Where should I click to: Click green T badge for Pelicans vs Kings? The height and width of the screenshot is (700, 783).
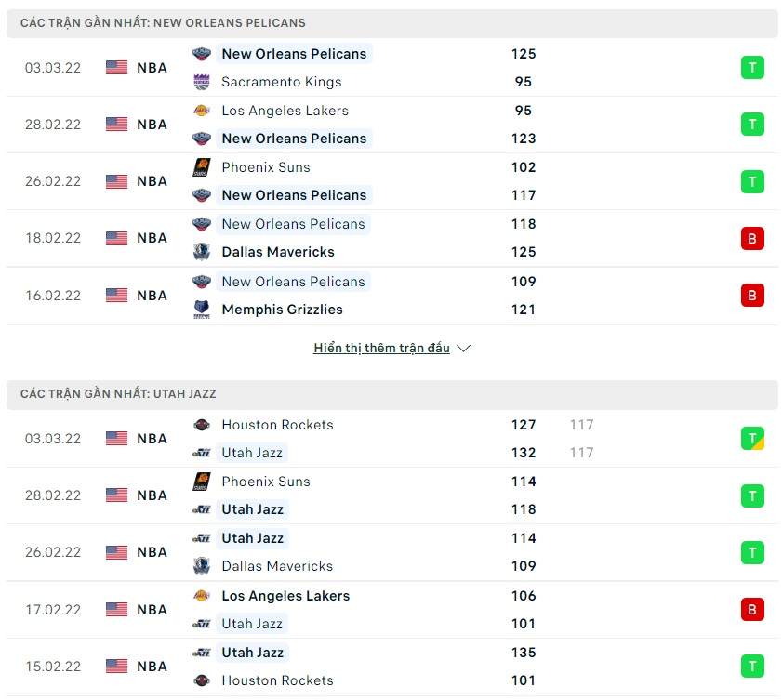click(x=752, y=68)
